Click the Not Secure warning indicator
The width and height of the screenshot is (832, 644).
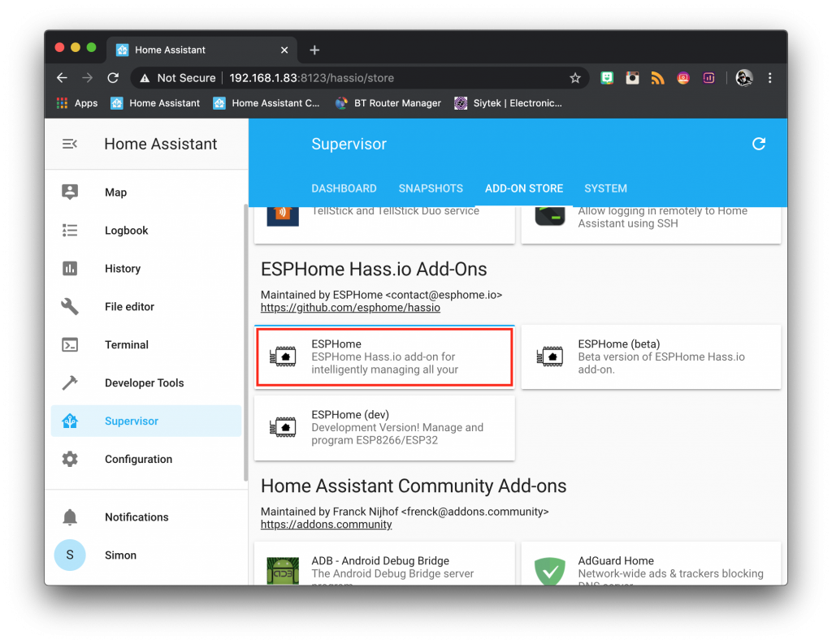[178, 78]
